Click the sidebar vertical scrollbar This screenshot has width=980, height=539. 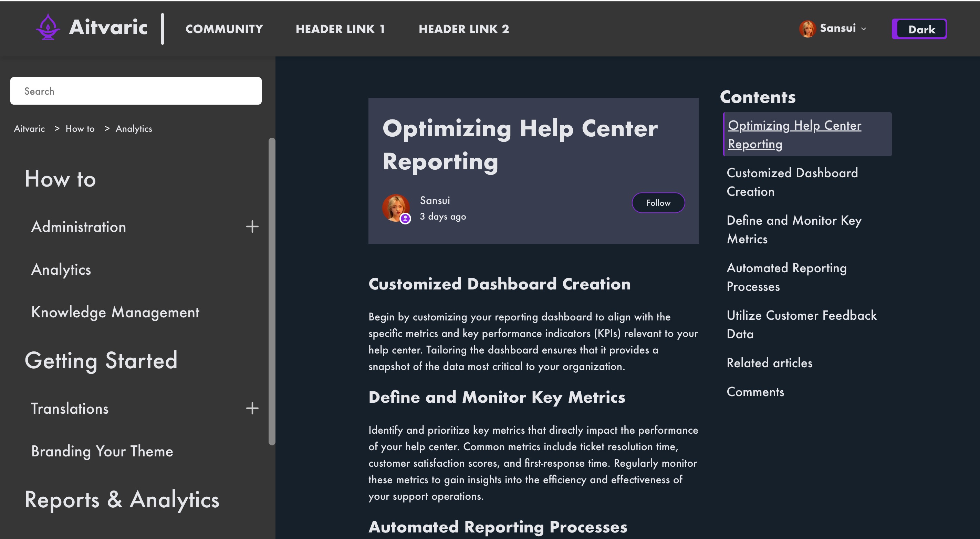pos(272,291)
